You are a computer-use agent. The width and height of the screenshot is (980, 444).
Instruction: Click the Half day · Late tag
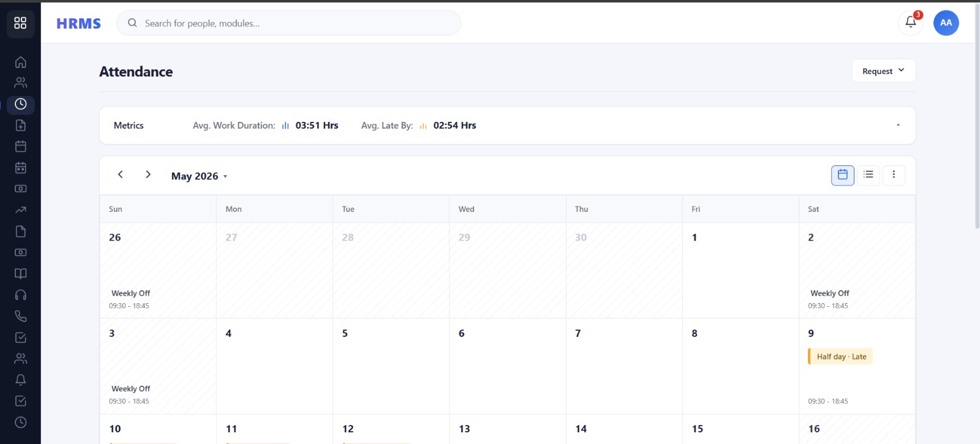(x=840, y=356)
